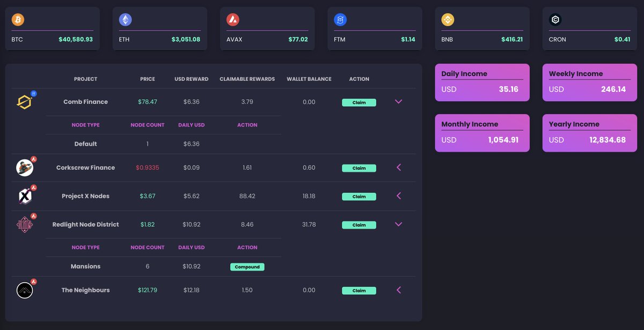
Task: Click the CLAIMABLE REWARDS column header
Action: tap(247, 79)
